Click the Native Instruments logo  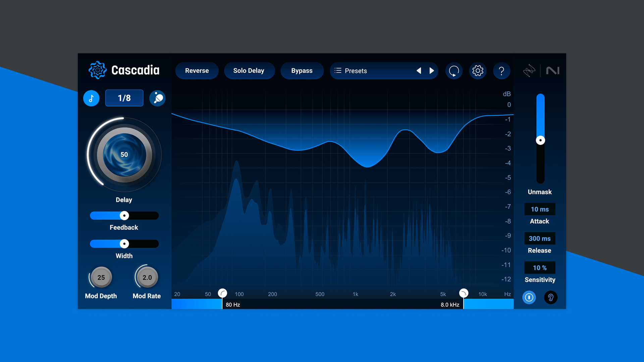click(x=553, y=70)
